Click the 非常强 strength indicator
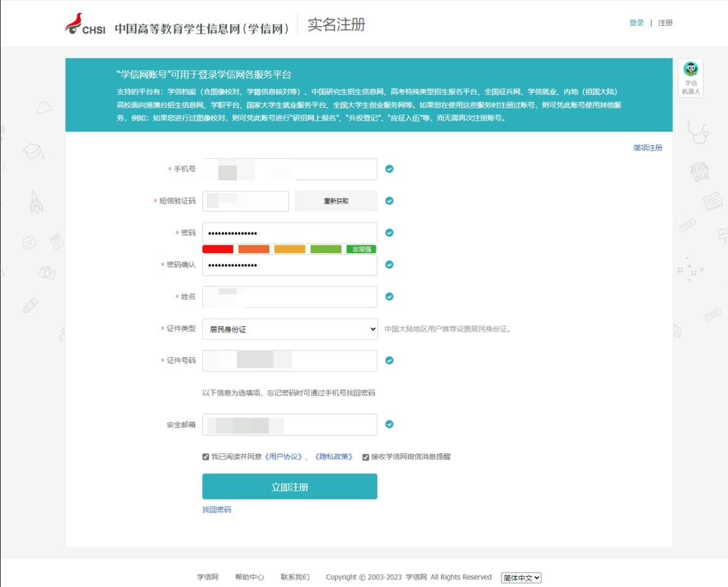 coord(362,250)
